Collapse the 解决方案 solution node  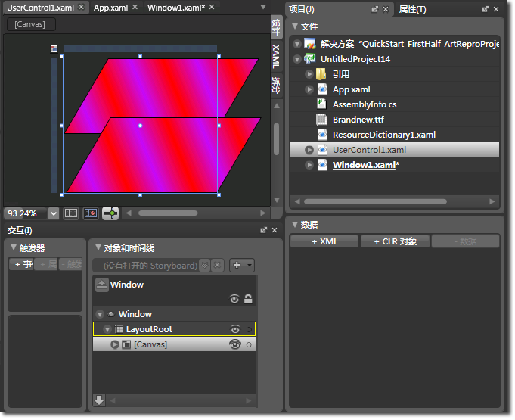pos(297,44)
